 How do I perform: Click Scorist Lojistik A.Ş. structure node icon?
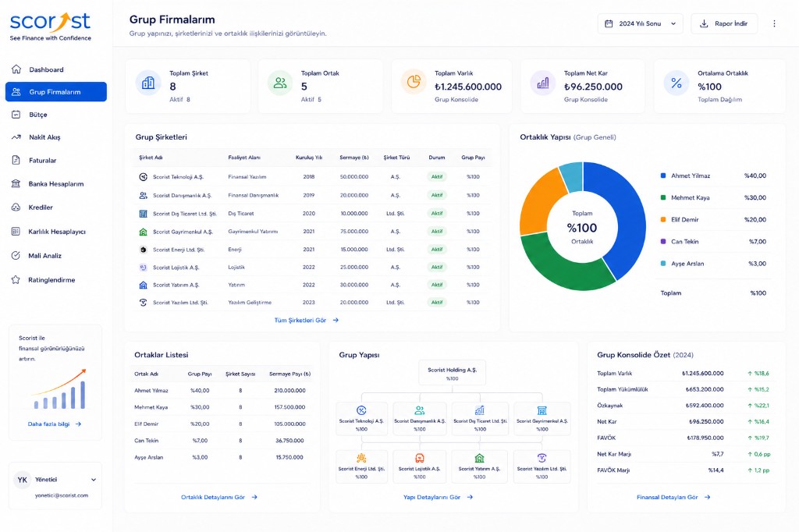pos(419,458)
